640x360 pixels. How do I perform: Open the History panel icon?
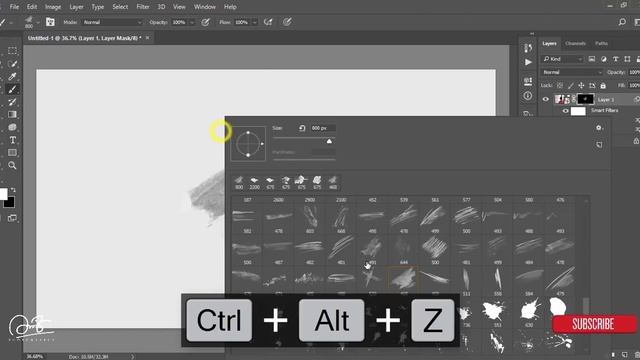(x=528, y=48)
